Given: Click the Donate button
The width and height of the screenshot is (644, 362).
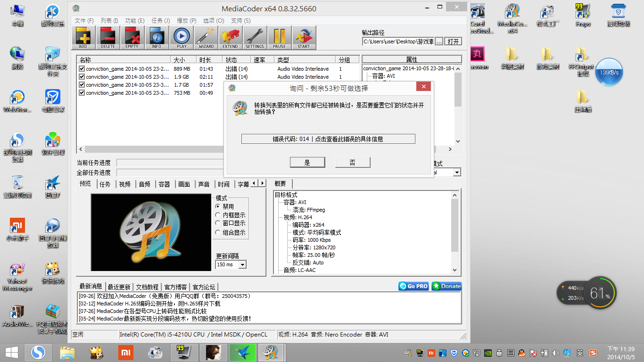Looking at the screenshot, I should [446, 286].
